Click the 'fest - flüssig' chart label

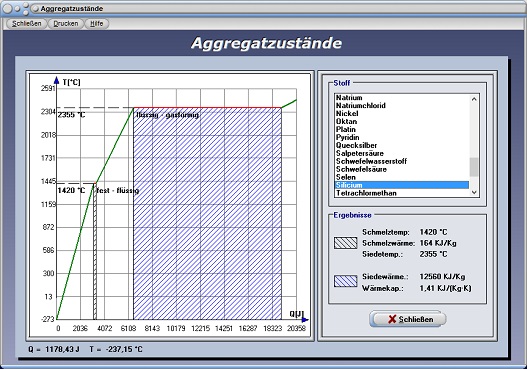(118, 191)
